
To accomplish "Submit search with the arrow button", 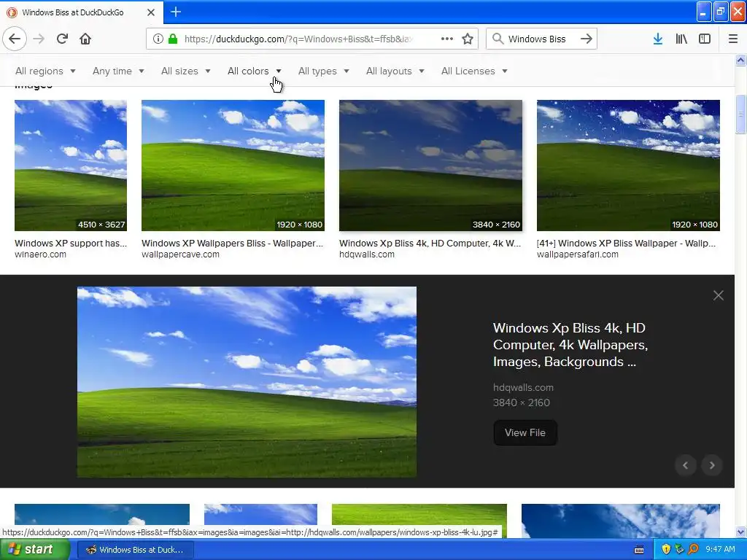I will point(587,39).
